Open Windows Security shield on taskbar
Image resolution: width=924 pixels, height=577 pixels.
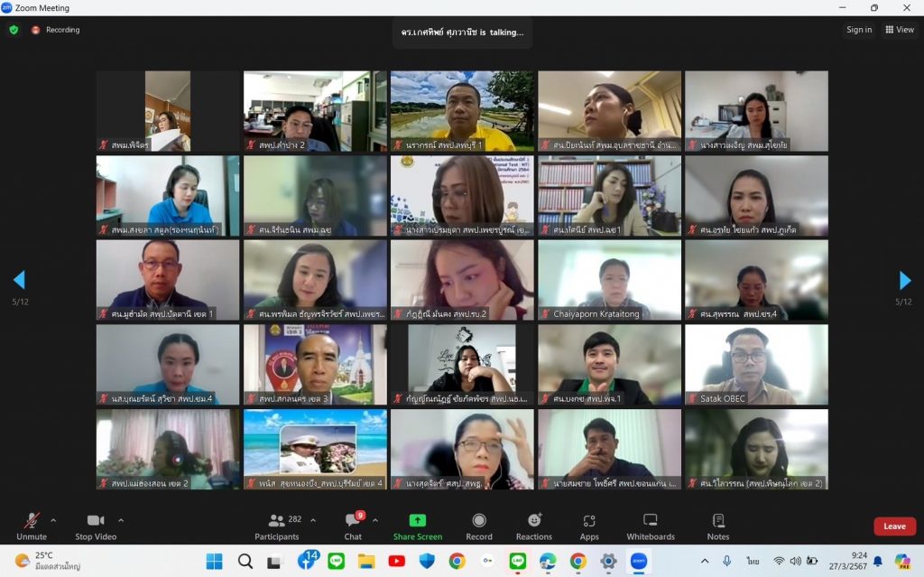(427, 561)
